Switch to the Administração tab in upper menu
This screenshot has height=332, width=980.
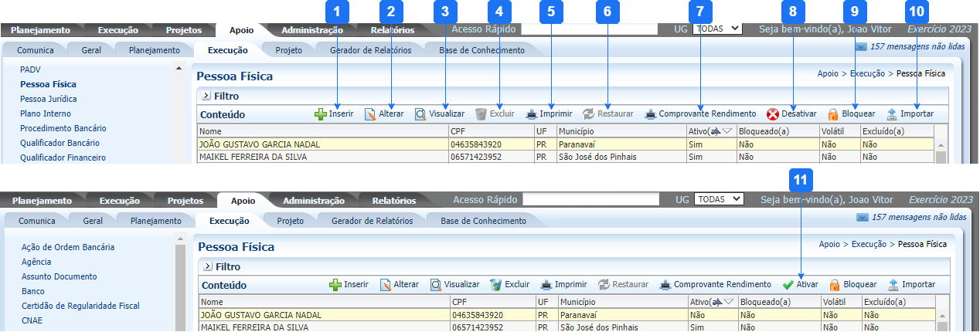(312, 30)
